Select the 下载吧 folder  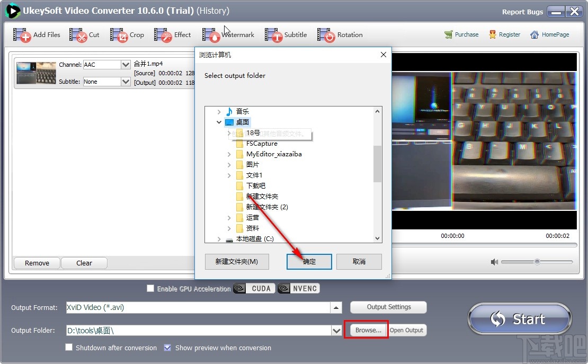tap(255, 185)
